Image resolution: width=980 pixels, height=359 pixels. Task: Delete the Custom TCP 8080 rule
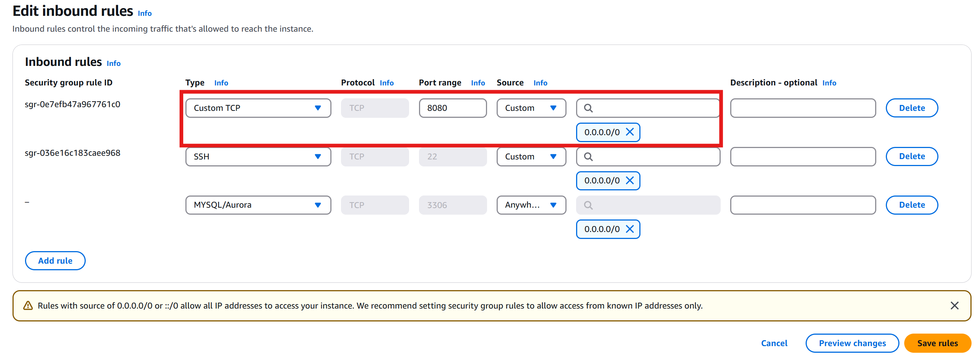(x=912, y=108)
